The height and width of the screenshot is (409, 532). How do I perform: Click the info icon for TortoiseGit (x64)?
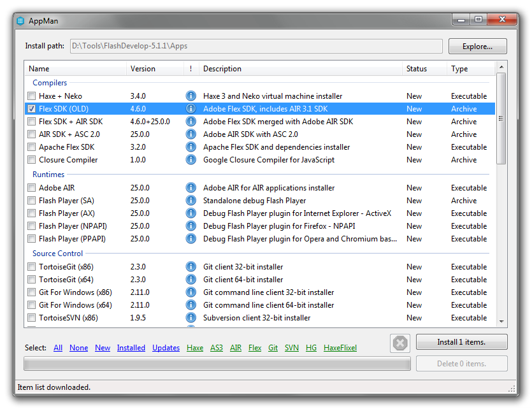tap(191, 280)
